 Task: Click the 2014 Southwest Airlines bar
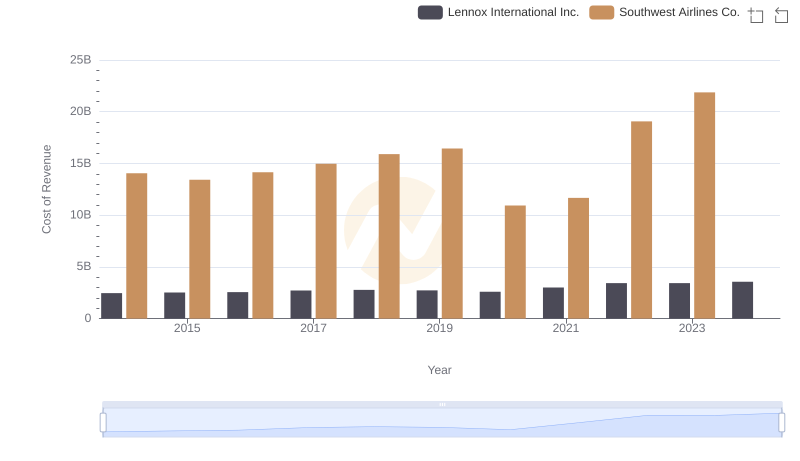[136, 246]
